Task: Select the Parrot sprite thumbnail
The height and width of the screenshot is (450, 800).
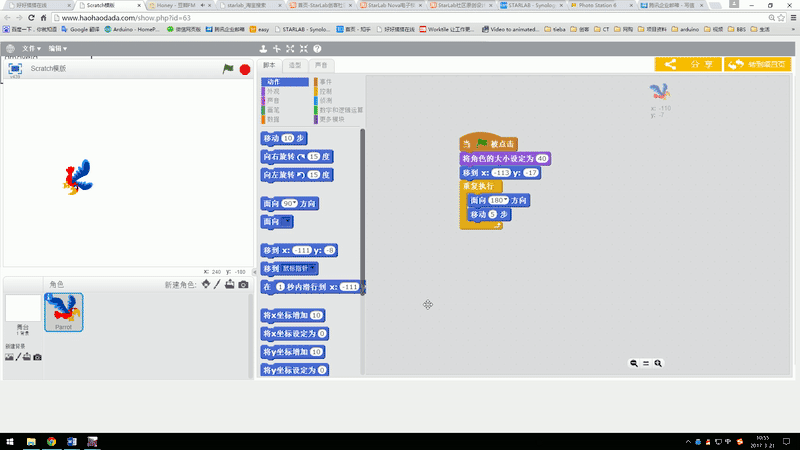Action: pyautogui.click(x=64, y=312)
